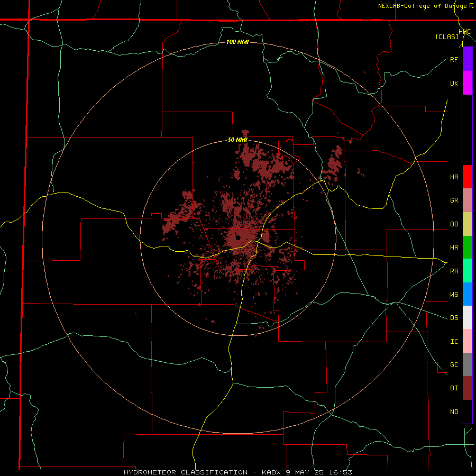Select the GR pink-brown legend swatch
The image size is (476, 476).
click(x=467, y=200)
